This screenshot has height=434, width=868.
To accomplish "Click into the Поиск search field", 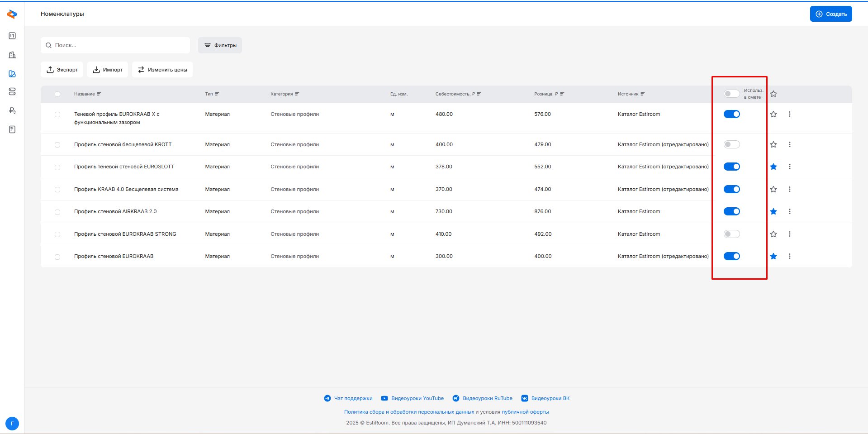I will (x=120, y=45).
